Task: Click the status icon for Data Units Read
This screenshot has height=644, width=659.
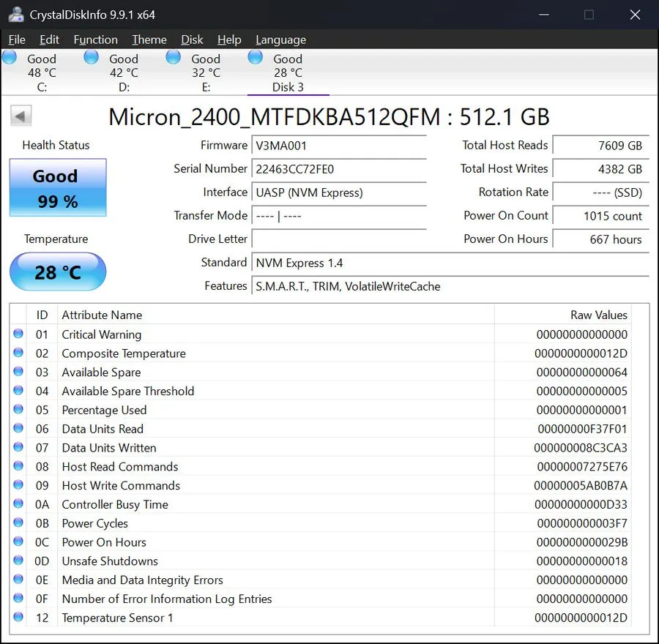Action: [18, 428]
